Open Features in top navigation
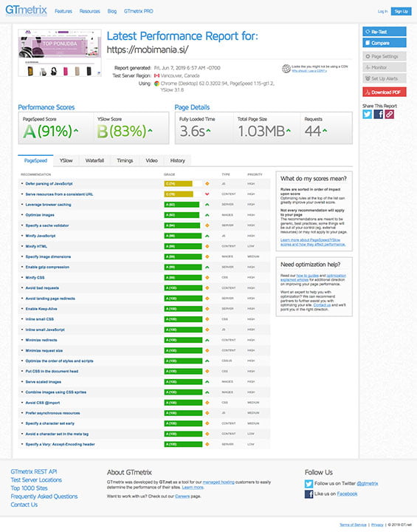Image resolution: width=417 pixels, height=532 pixels. 63,11
